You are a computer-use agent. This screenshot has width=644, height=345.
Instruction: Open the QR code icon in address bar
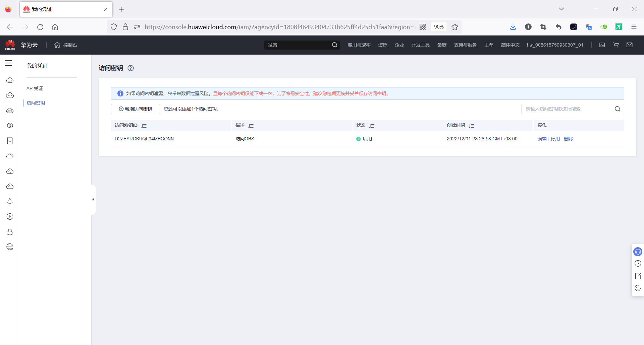[x=423, y=27]
